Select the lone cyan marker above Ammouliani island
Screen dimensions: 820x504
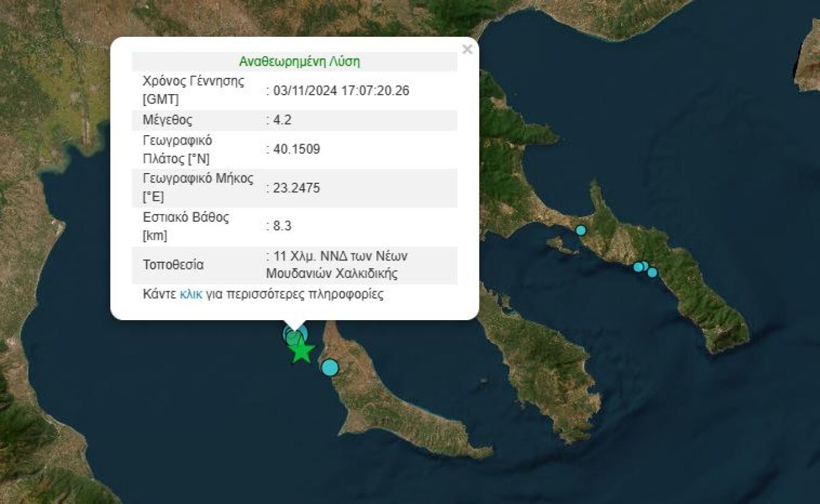pyautogui.click(x=581, y=230)
